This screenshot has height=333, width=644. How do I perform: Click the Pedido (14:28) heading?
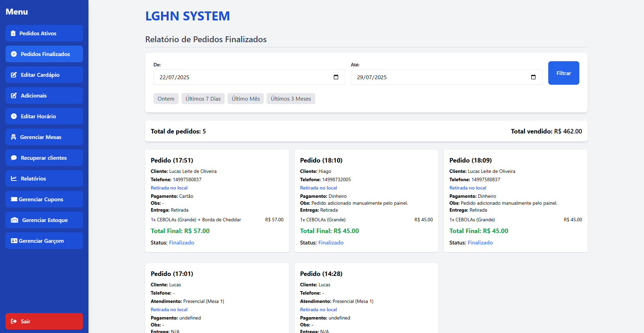pos(321,274)
